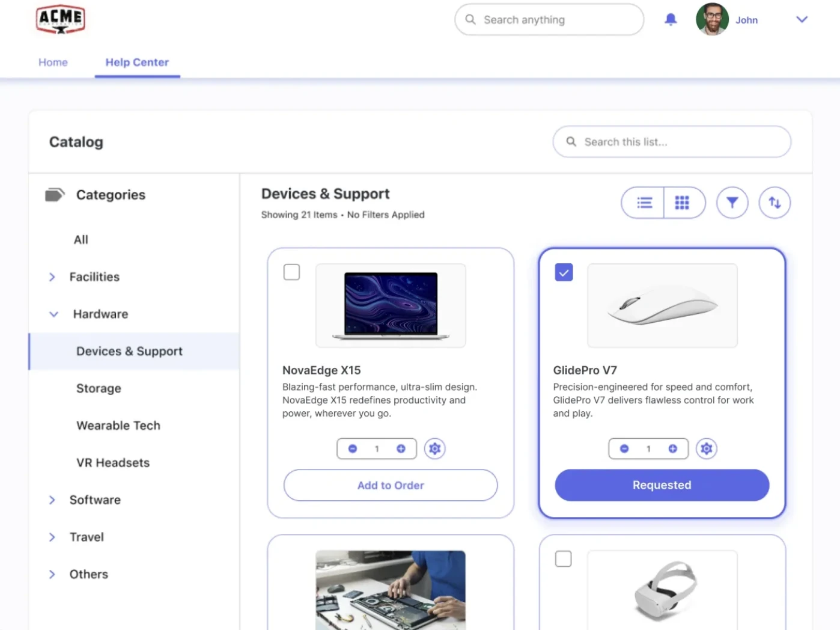
Task: Expand the Travel category
Action: click(x=52, y=537)
